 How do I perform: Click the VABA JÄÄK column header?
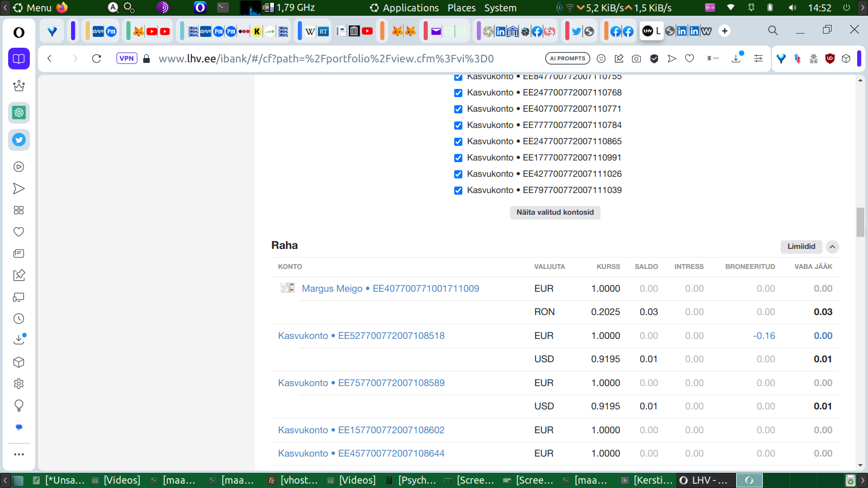[813, 267]
